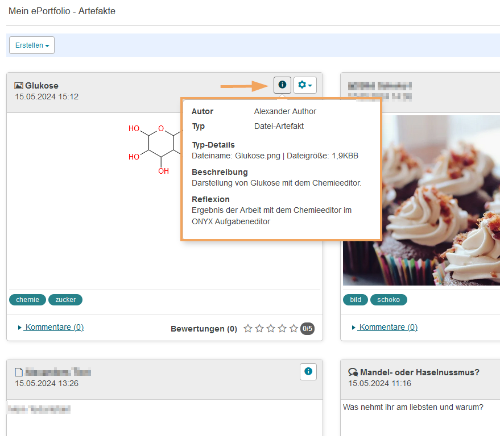Click the forum icon beside Mandel- oder Haselnussmus
The width and height of the screenshot is (500, 436).
[x=353, y=372]
